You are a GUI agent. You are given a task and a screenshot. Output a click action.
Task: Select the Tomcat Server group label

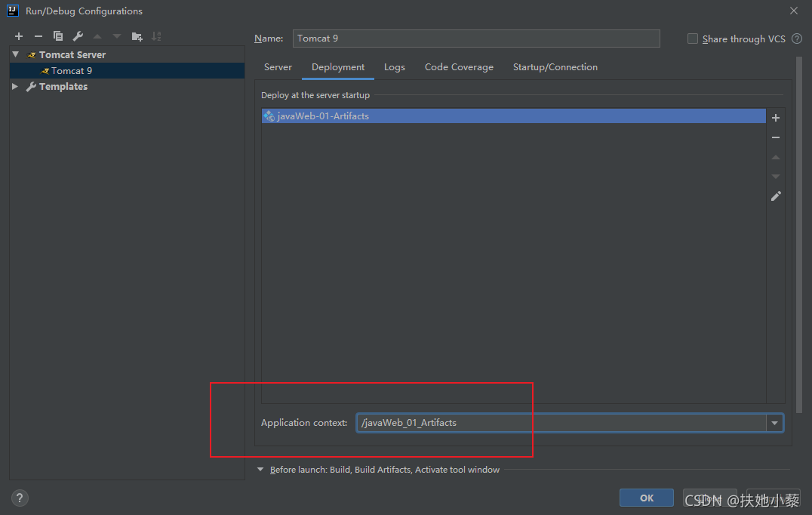72,54
